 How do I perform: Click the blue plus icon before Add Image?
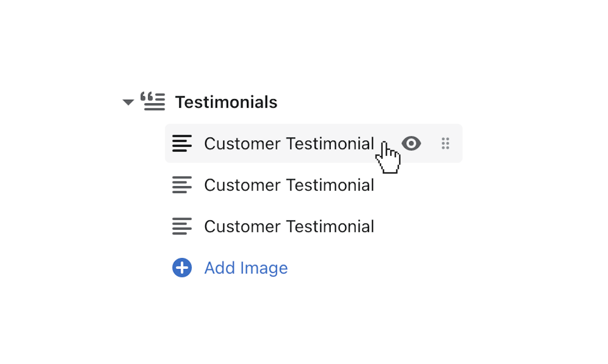pyautogui.click(x=182, y=267)
